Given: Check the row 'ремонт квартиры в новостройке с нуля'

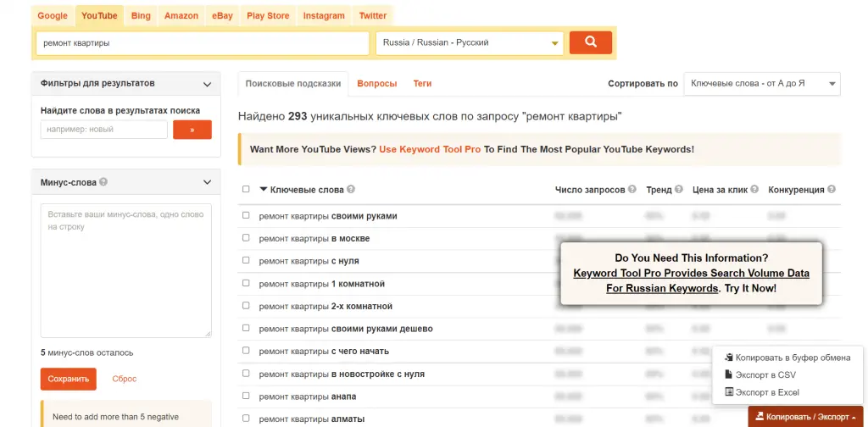Looking at the screenshot, I should click(246, 374).
